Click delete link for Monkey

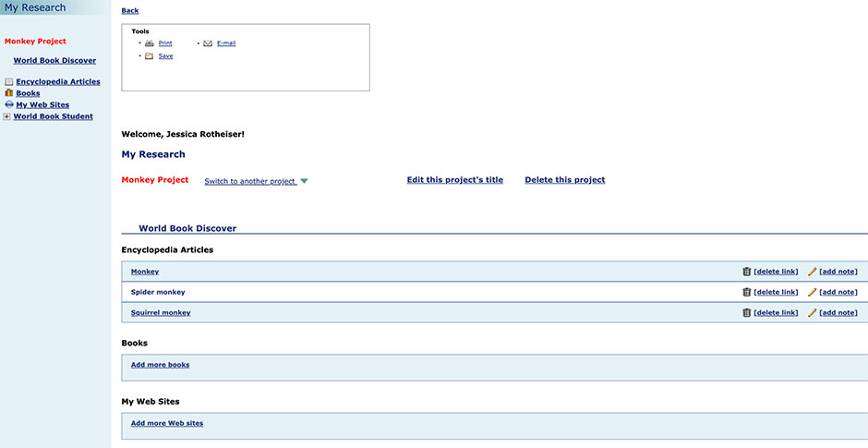click(x=776, y=272)
